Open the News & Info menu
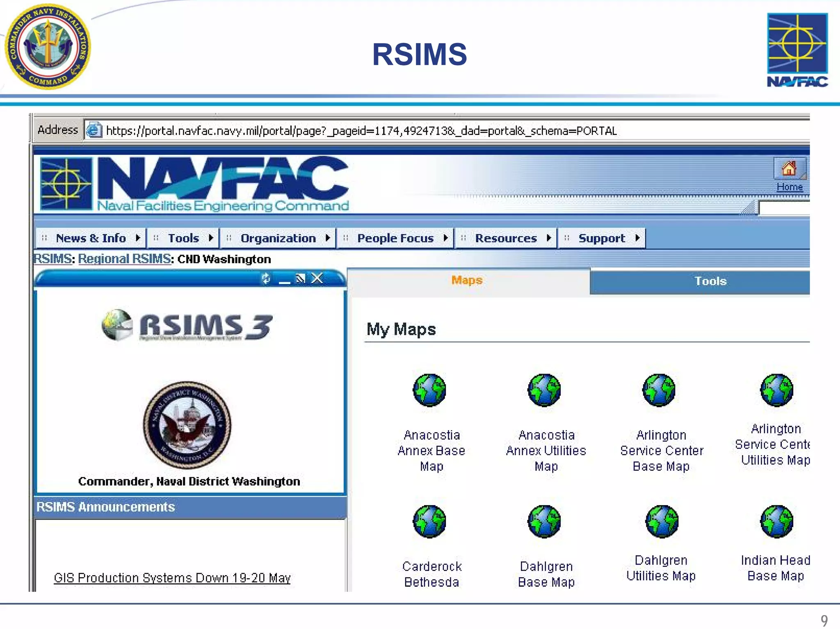The width and height of the screenshot is (840, 629). coord(91,238)
